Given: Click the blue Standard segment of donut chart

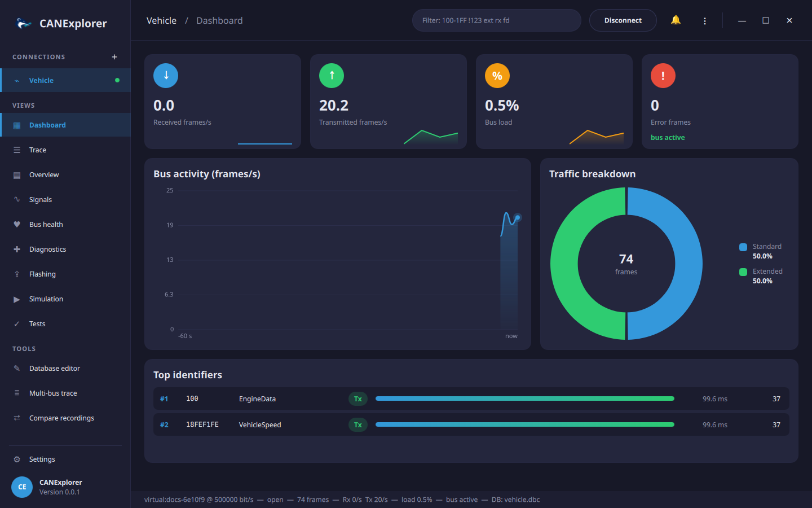Looking at the screenshot, I should pyautogui.click(x=689, y=264).
